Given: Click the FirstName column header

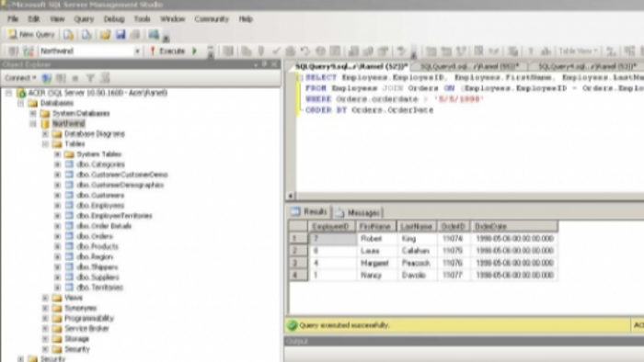Looking at the screenshot, I should pos(375,226).
